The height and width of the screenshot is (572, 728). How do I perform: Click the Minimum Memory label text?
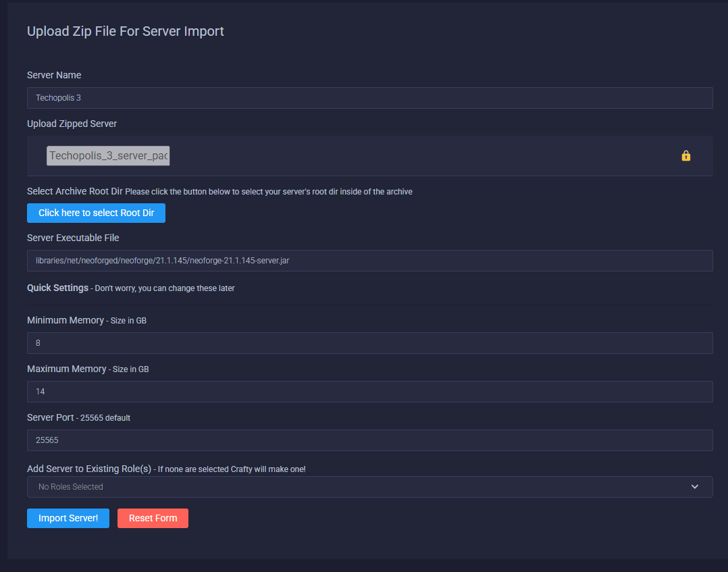[66, 320]
